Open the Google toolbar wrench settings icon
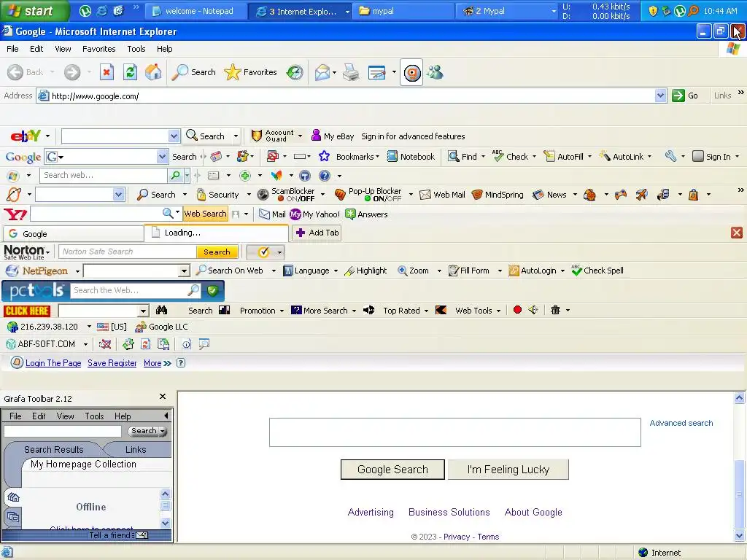 (671, 156)
